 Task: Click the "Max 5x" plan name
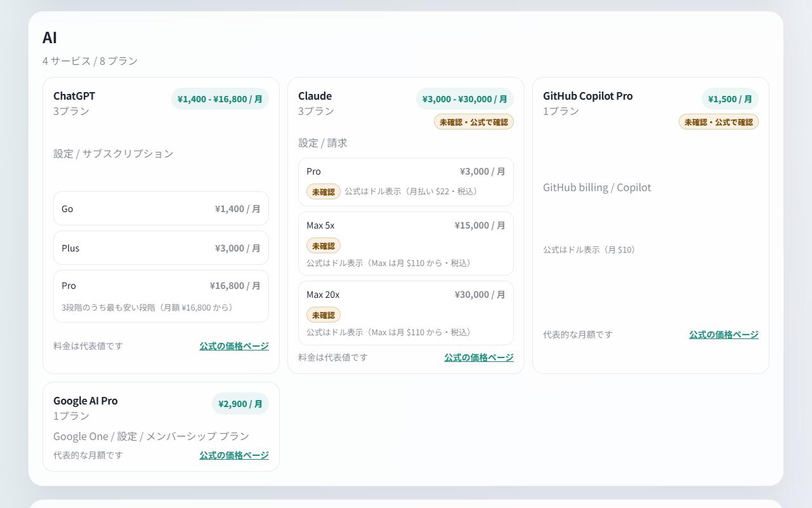click(320, 225)
